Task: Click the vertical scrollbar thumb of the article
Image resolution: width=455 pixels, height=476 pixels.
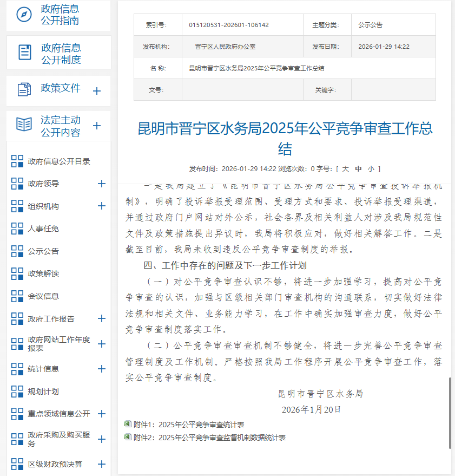Action: point(450,413)
